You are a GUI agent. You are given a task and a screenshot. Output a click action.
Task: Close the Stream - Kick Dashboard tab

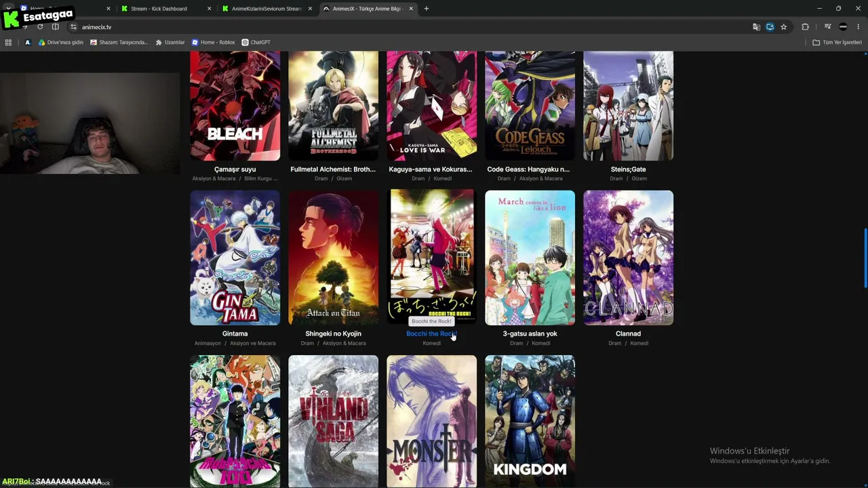pos(209,9)
